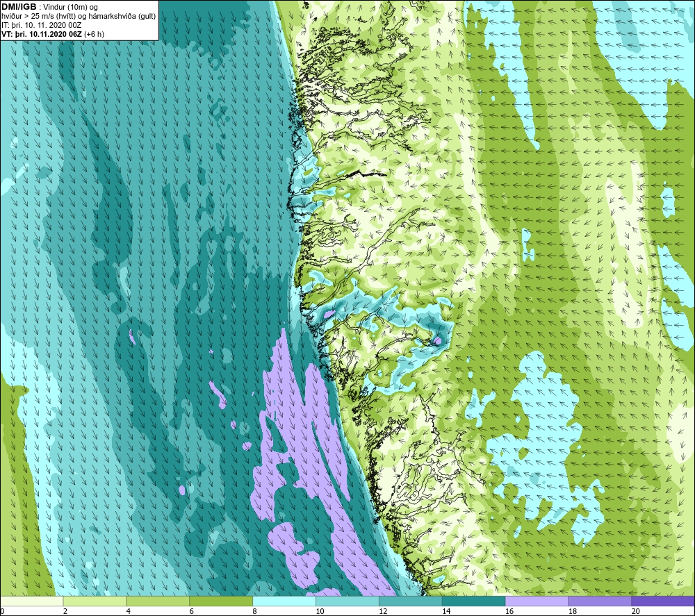Click the 'DMI/IGB : Vindur (10m) og' title line

pos(50,7)
